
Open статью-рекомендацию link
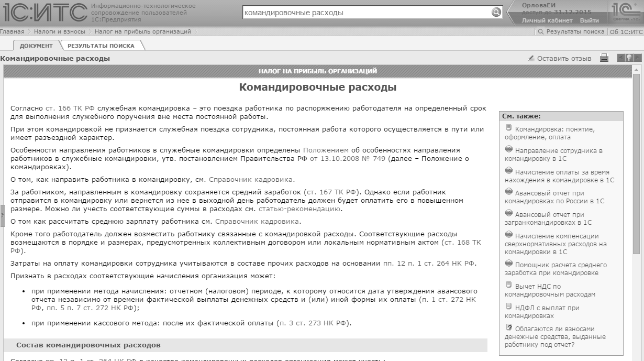click(x=300, y=209)
